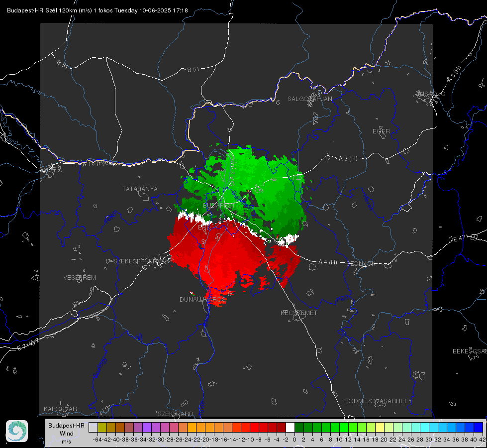Select the blue 'Heves' county label
The height and width of the screenshot is (448, 487).
(x=368, y=203)
